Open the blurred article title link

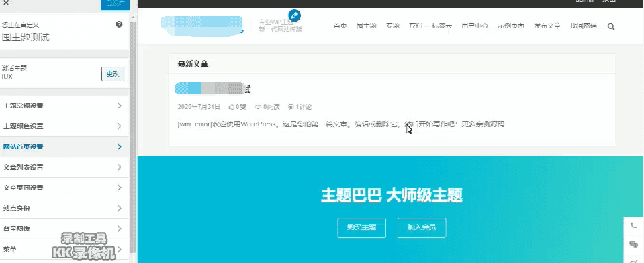[213, 89]
